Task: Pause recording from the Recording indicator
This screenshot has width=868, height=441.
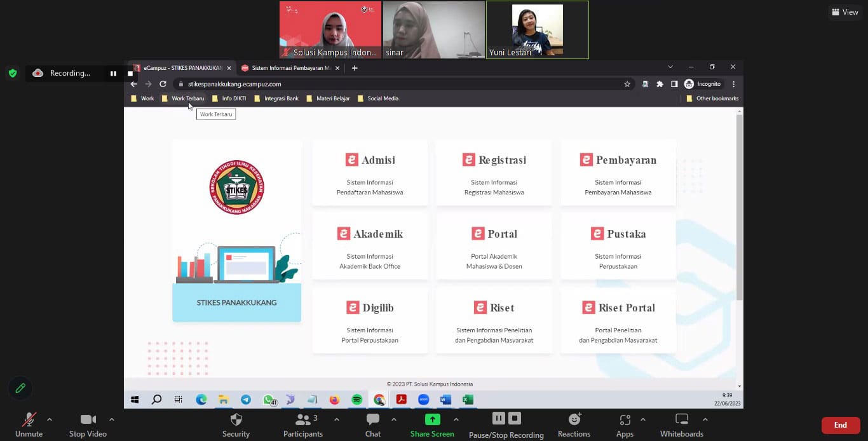Action: [x=113, y=73]
